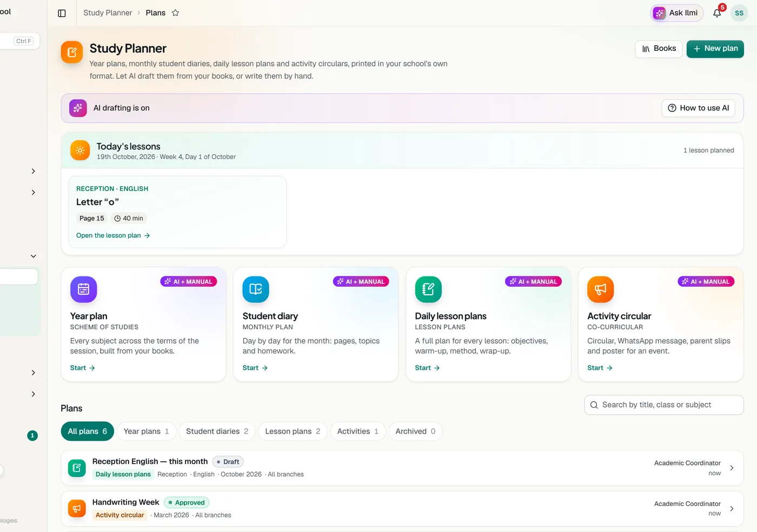Click the AI + MANUAL badge on Activity circular

[706, 282]
